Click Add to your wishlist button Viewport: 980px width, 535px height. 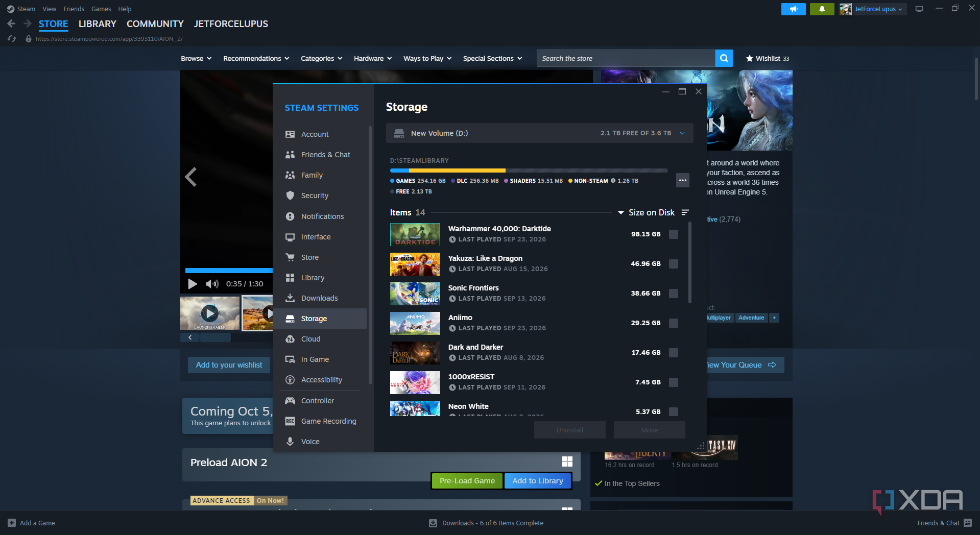pos(229,365)
